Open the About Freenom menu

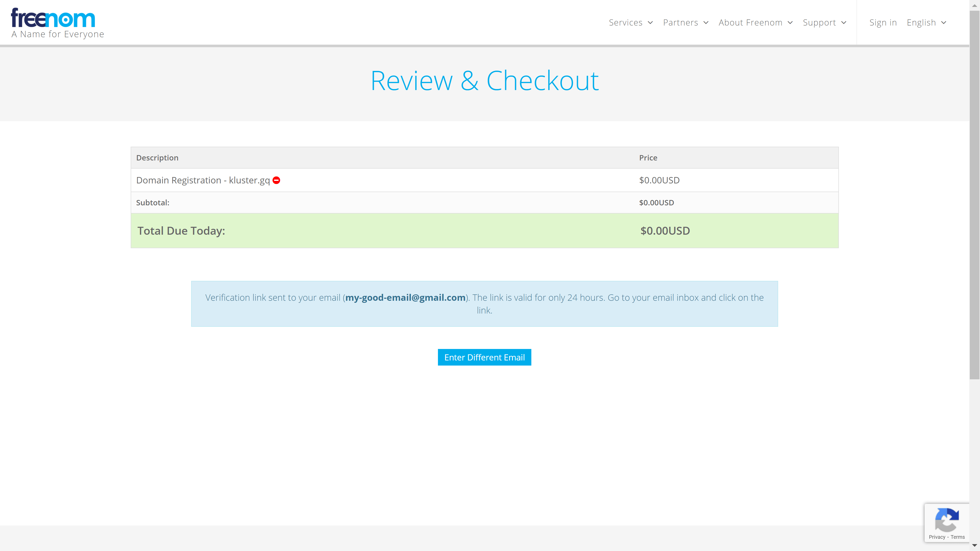click(x=750, y=22)
